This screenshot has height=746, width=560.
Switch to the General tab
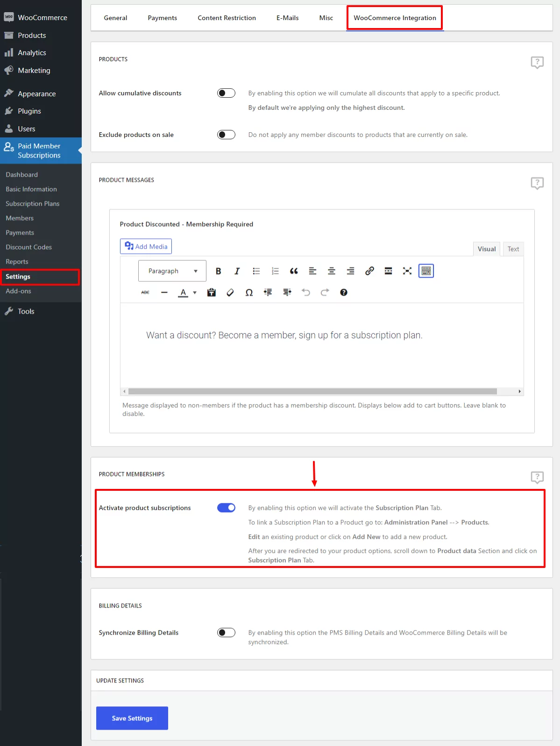(115, 18)
